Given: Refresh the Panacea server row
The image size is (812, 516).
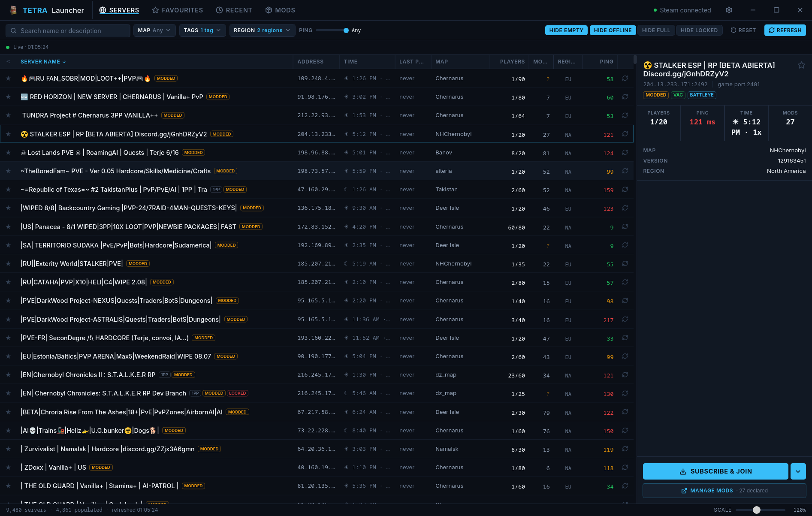Looking at the screenshot, I should click(625, 227).
